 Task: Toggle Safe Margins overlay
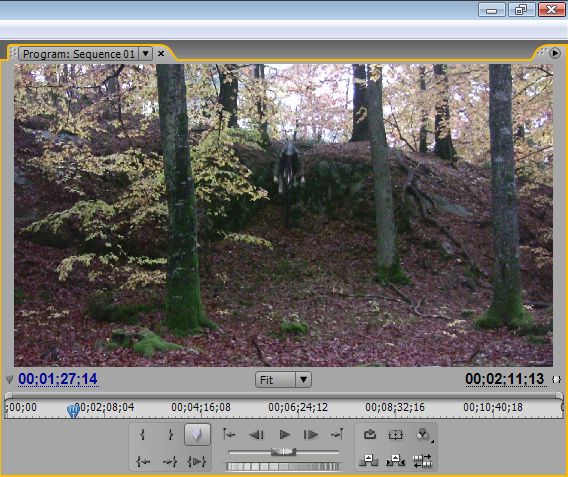coord(396,434)
